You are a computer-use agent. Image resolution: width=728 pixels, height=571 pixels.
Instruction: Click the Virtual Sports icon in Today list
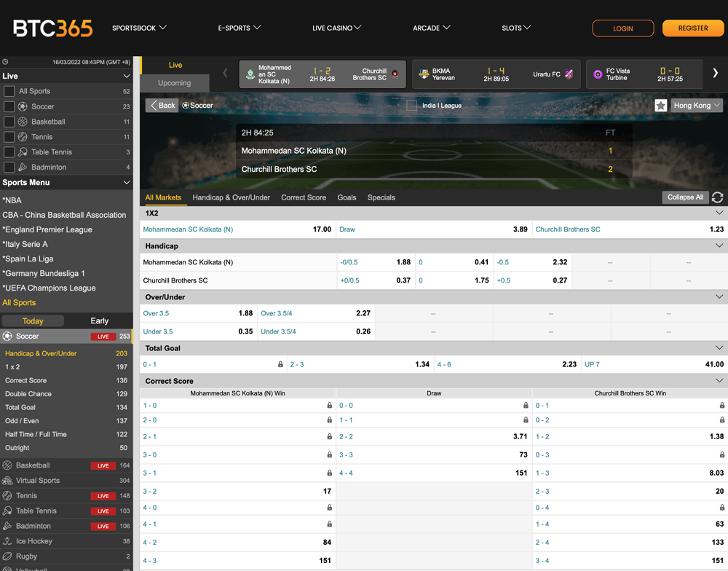[x=7, y=481]
